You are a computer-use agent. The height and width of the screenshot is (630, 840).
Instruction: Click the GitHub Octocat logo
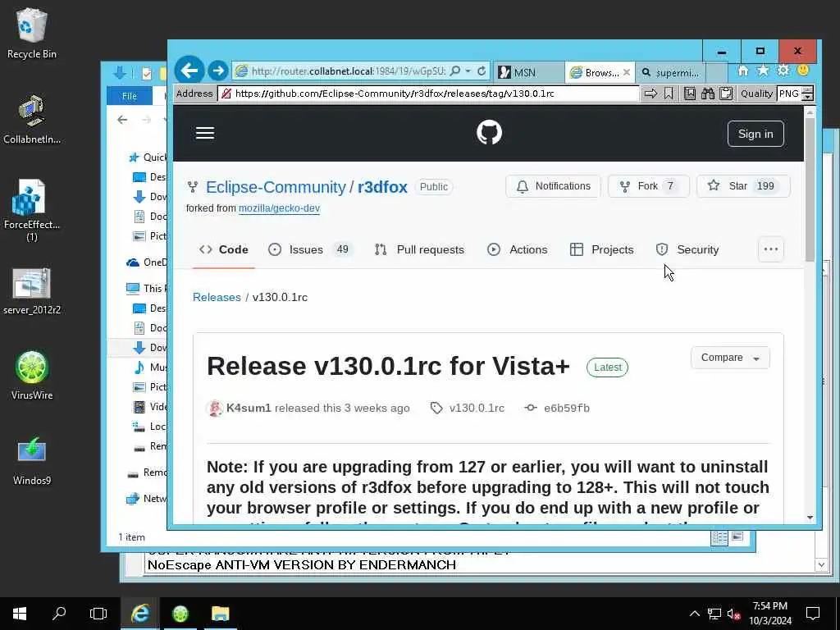coord(489,132)
